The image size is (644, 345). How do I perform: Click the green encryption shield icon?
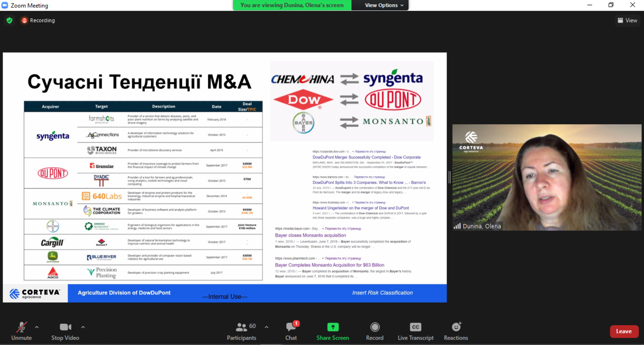(9, 20)
